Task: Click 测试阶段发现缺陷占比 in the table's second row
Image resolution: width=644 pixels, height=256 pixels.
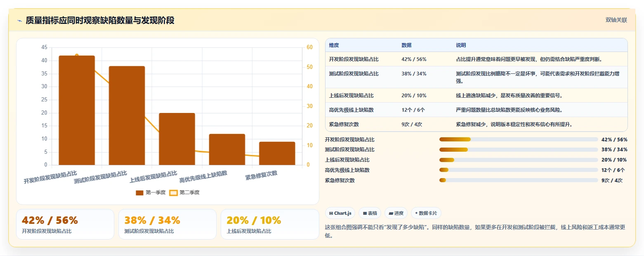Action: pyautogui.click(x=354, y=74)
